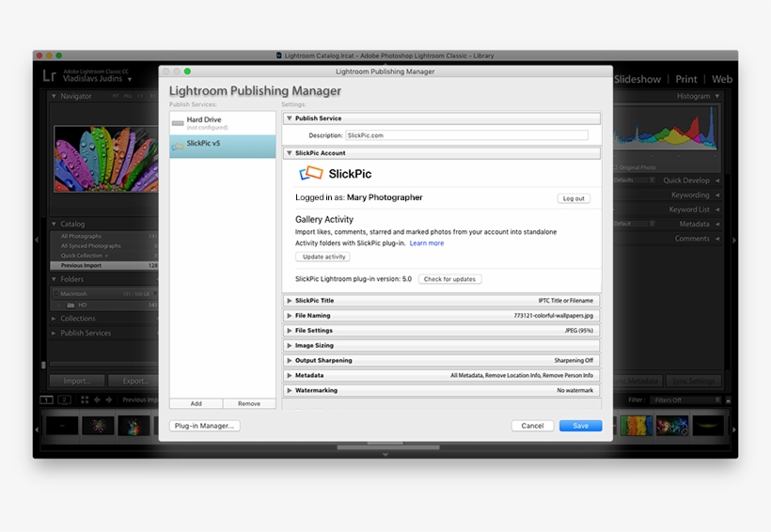This screenshot has width=771, height=532.
Task: Expand the Image Sizing section
Action: pos(290,346)
